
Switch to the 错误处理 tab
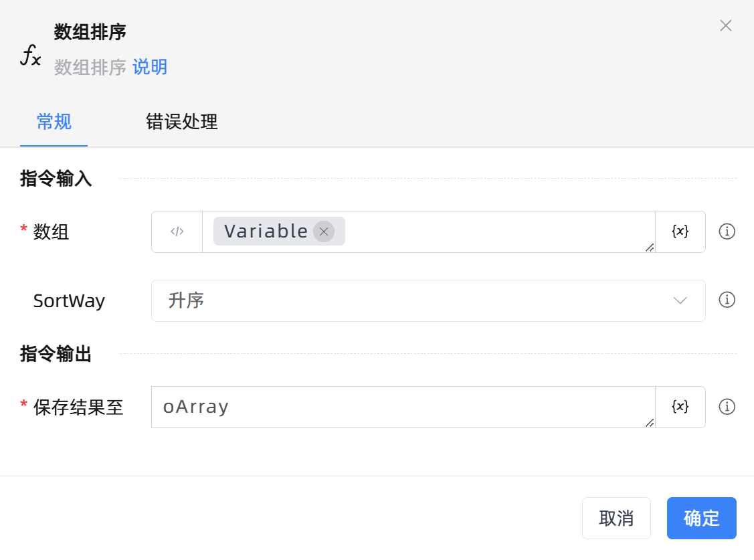click(x=182, y=122)
